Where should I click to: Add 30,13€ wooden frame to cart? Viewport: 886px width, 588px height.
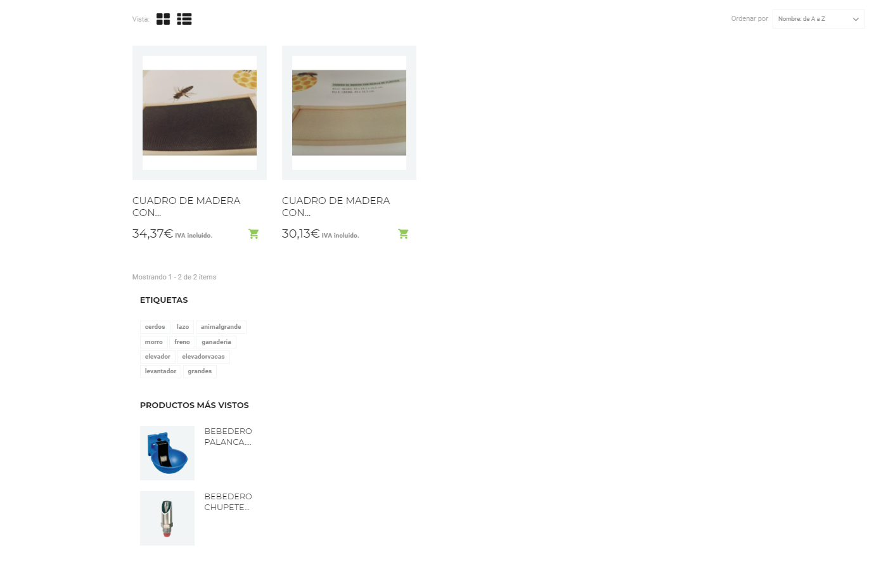pos(403,234)
